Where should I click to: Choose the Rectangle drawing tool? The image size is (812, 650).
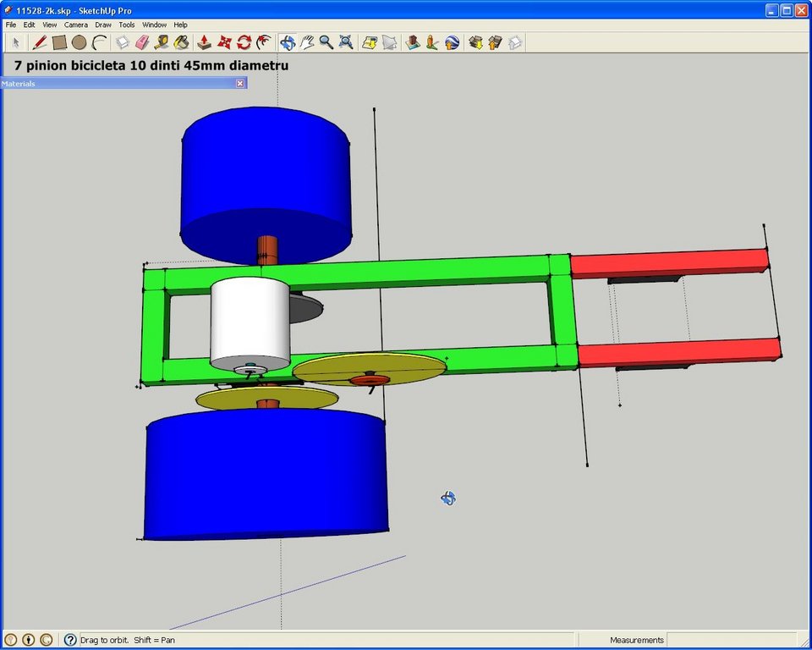click(59, 42)
